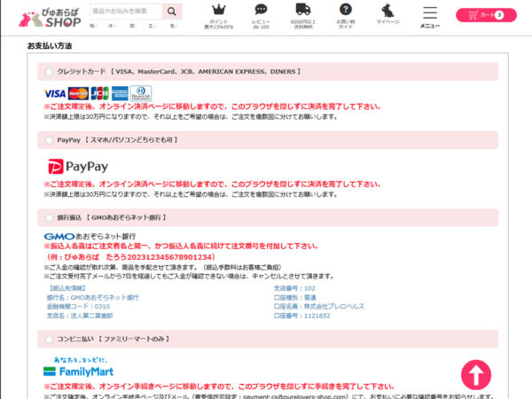Click the pink scroll-to-top arrow button
This screenshot has height=399, width=532.
(x=476, y=375)
